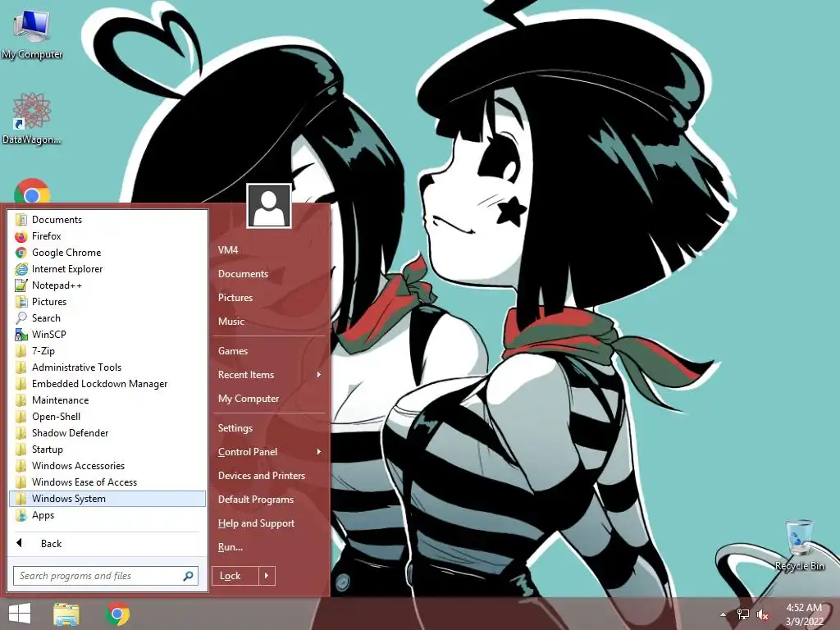Open the Music library
This screenshot has width=840, height=630.
(x=269, y=322)
